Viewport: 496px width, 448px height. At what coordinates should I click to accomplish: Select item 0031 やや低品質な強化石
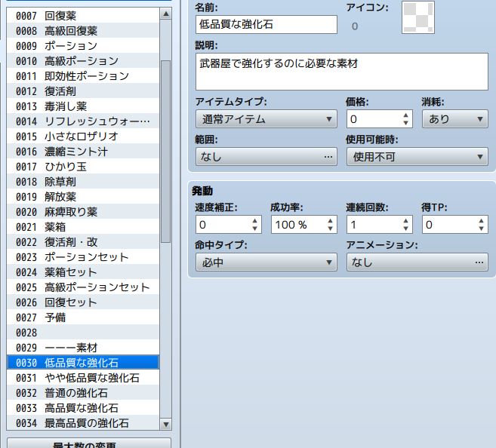[x=83, y=378]
